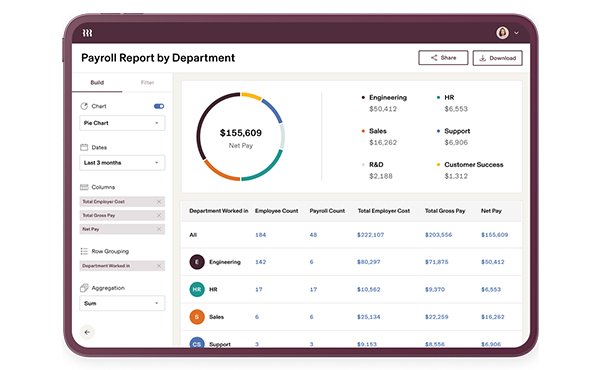Click the Chart pie icon
The height and width of the screenshot is (370, 600).
[84, 106]
